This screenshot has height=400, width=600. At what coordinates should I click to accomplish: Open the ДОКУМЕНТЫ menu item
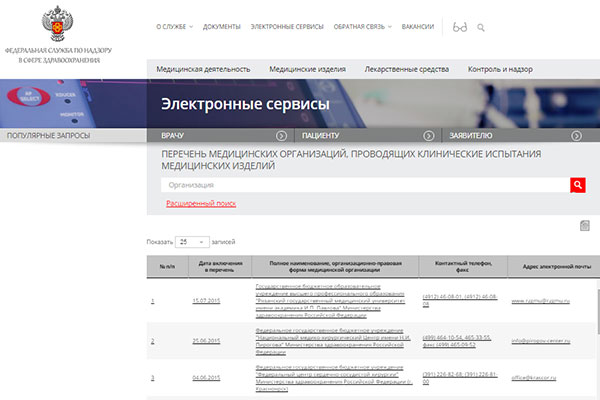[221, 27]
